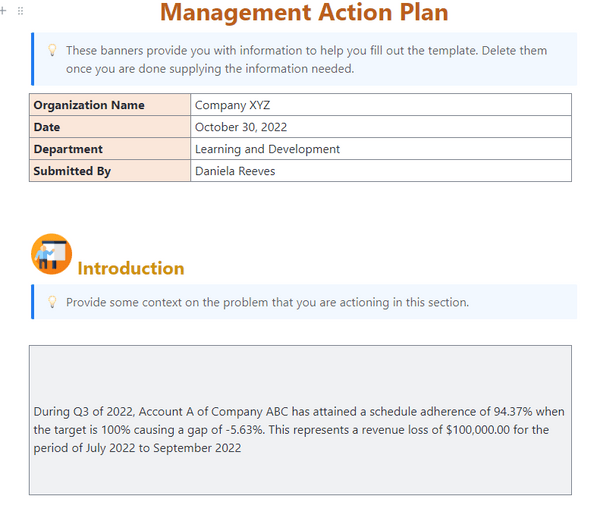Click the orange presenter icon above Introduction
600x527 pixels.
click(51, 254)
